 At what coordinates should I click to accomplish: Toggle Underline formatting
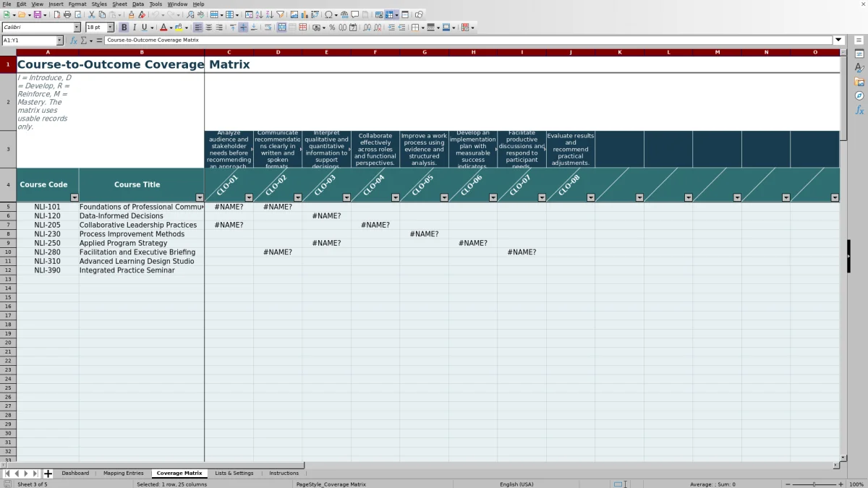pyautogui.click(x=144, y=27)
